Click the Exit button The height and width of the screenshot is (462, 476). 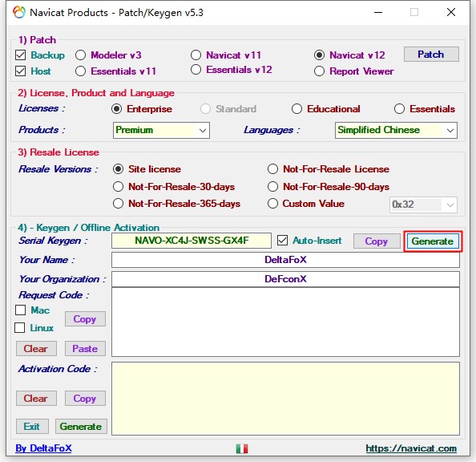tap(32, 427)
